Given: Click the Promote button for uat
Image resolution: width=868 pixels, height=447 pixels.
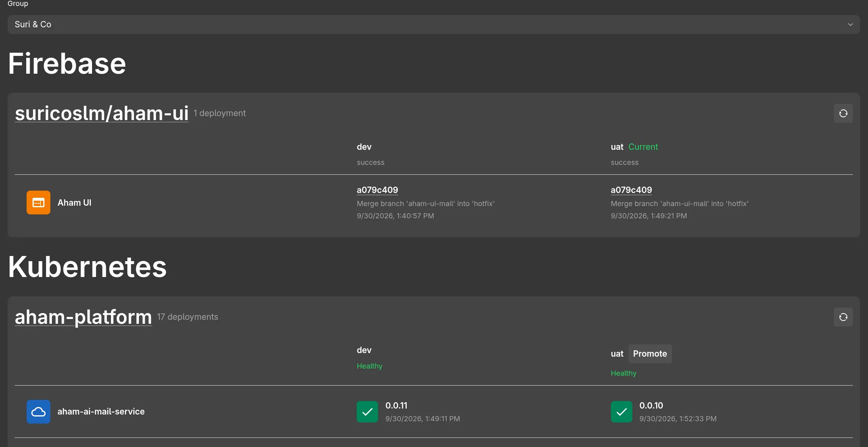Looking at the screenshot, I should (650, 354).
